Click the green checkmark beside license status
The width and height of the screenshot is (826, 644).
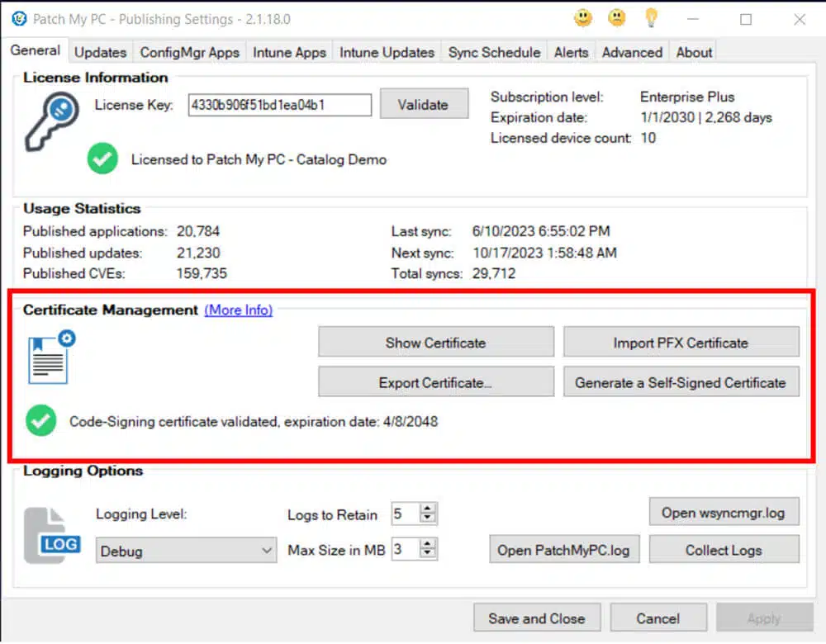click(x=102, y=159)
